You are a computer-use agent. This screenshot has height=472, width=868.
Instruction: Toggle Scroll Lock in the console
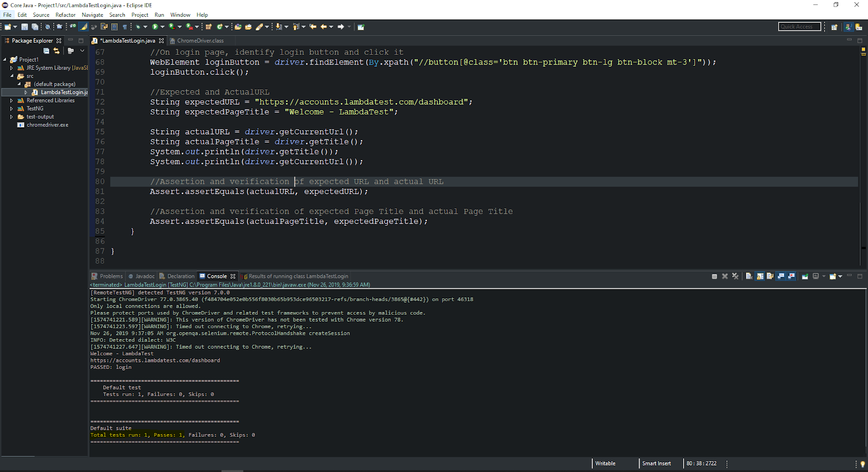coord(760,276)
